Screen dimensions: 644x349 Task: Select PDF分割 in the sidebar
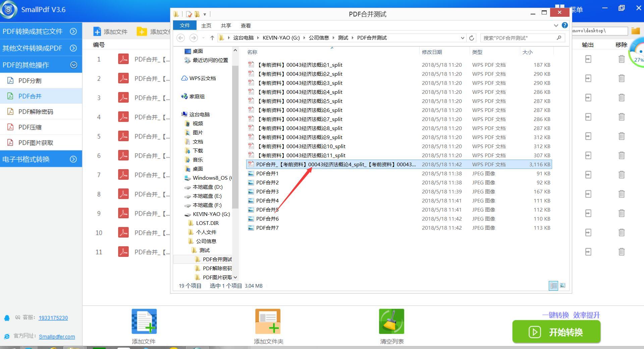click(x=41, y=80)
